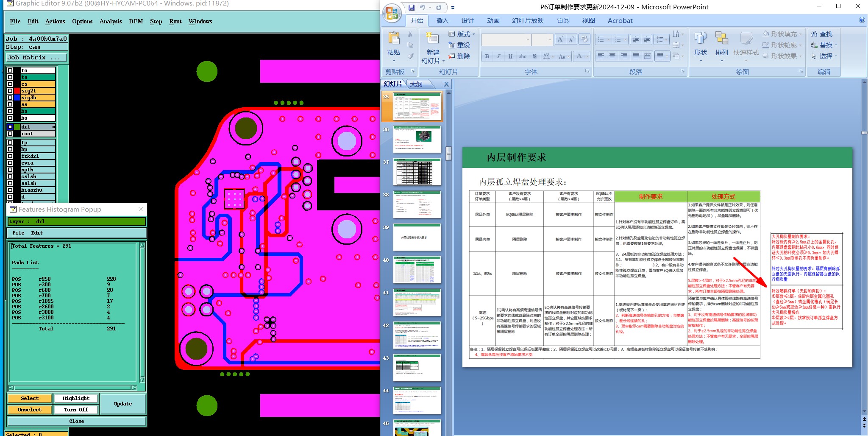Open the font size dropdown
868x436 pixels.
550,40
